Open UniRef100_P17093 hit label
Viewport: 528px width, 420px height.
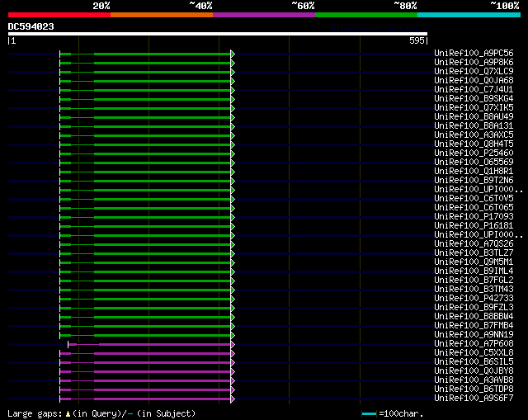tap(474, 216)
